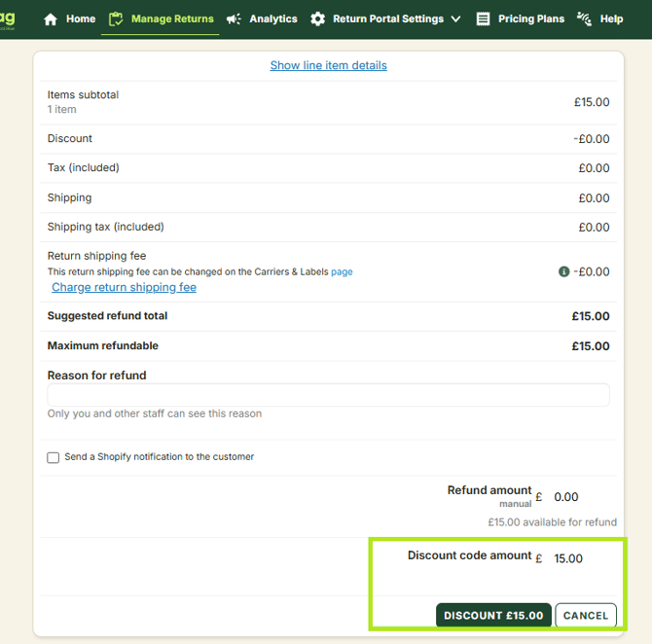Click the Return Portal Settings gear icon

(x=317, y=19)
